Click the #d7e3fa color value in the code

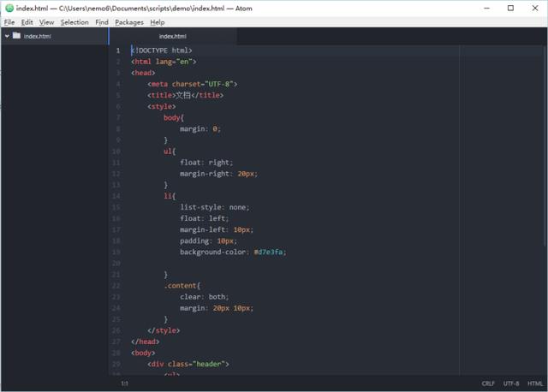click(269, 252)
